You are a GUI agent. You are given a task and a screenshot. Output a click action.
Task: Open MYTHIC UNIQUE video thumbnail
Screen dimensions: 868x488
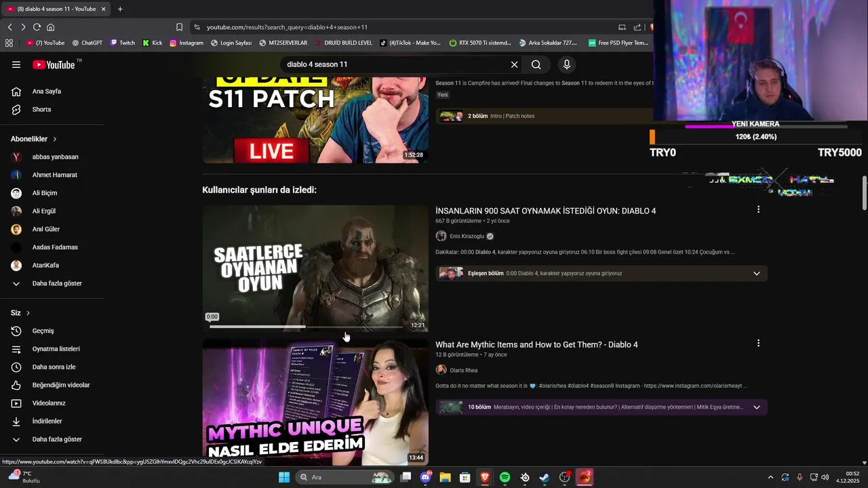(315, 403)
